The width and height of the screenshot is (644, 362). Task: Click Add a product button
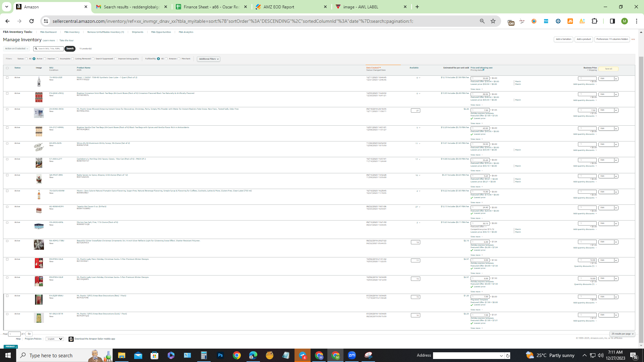[x=584, y=39]
